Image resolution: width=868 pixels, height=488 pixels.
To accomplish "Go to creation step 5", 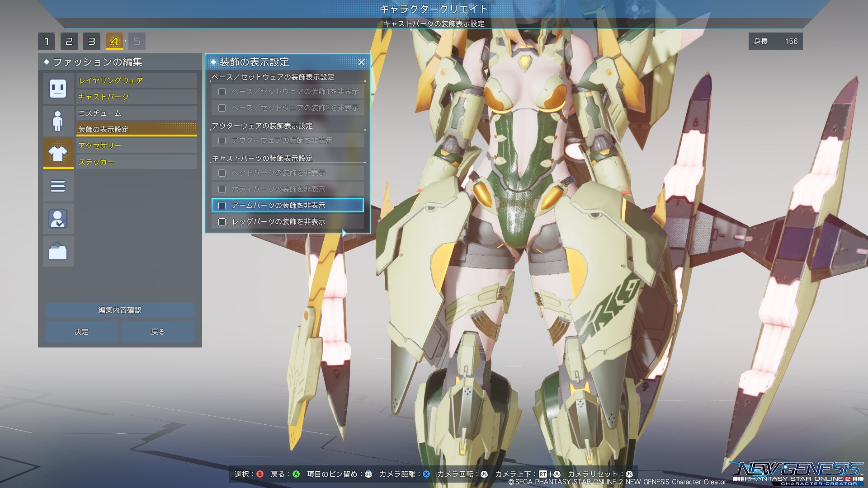I will [x=137, y=41].
